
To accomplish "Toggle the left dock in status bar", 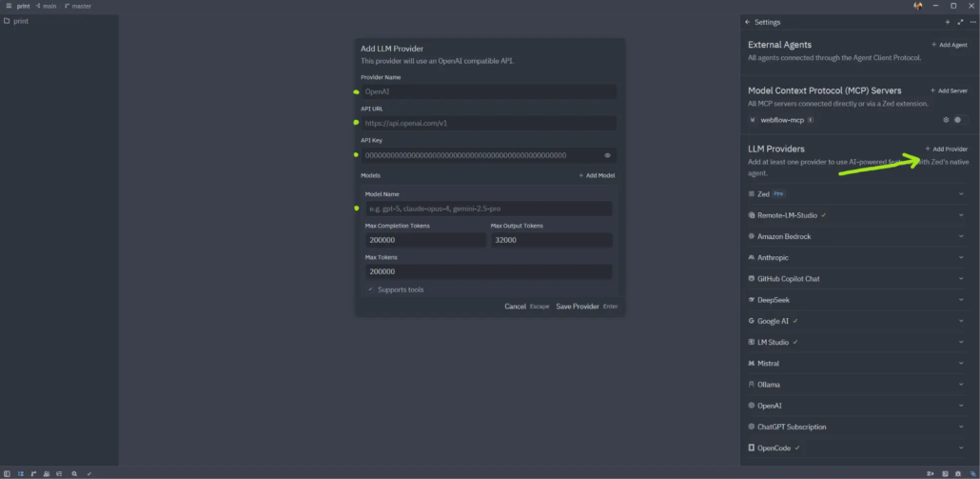I will (x=9, y=474).
